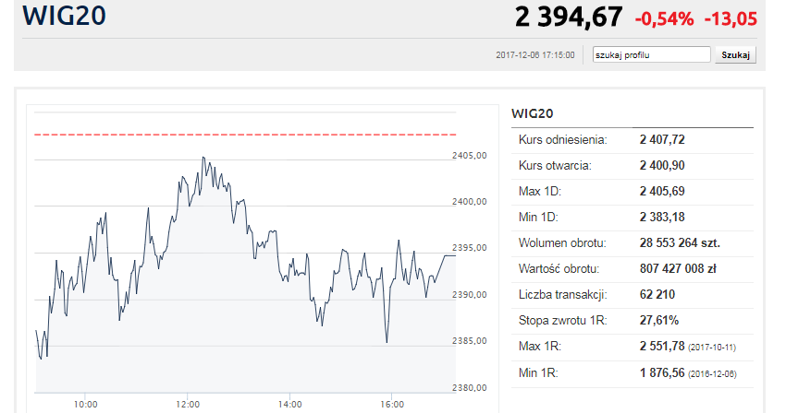Select the Kurs odniesienia row label
The height and width of the screenshot is (413, 786).
pos(561,140)
